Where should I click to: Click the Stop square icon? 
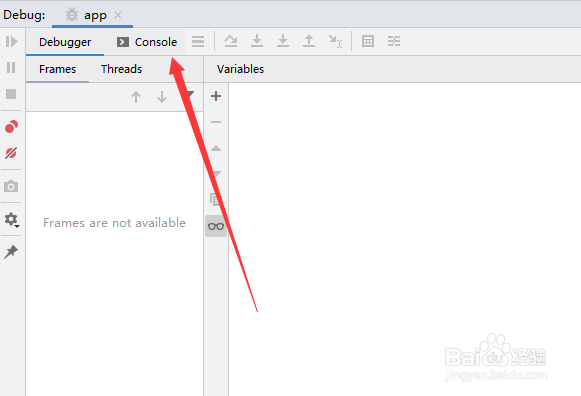pos(11,94)
